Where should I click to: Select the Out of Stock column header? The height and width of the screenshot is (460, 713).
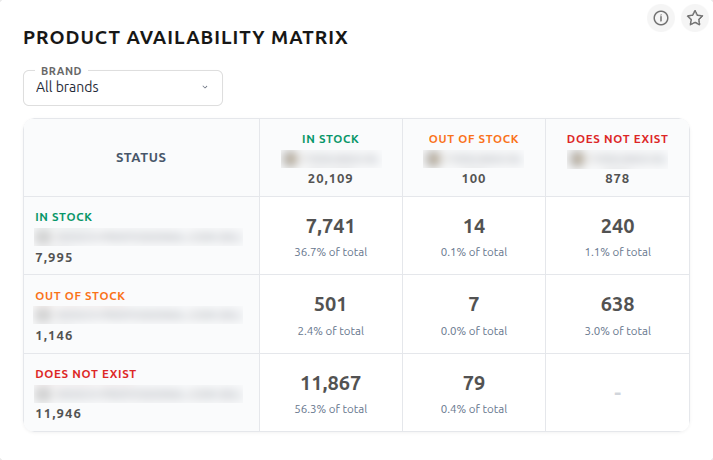(473, 139)
